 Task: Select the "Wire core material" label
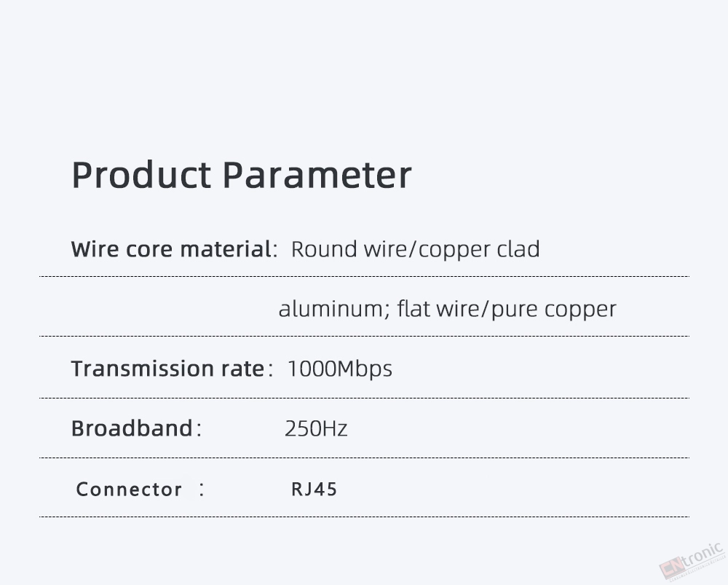coord(171,249)
